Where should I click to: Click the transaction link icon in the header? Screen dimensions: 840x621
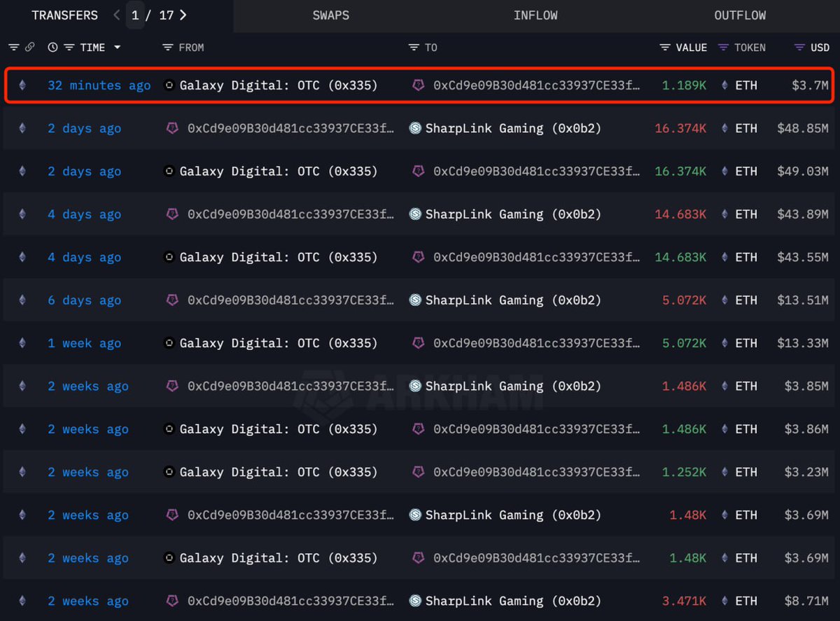[29, 48]
